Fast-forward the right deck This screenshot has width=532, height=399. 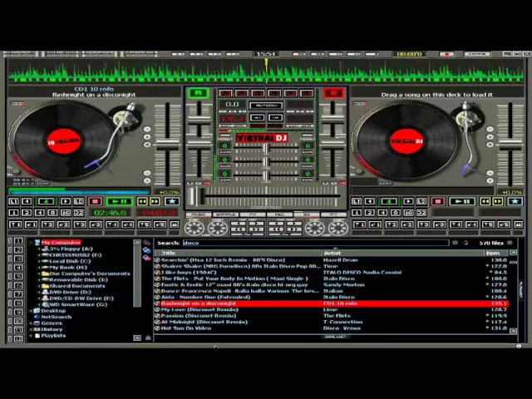(498, 201)
